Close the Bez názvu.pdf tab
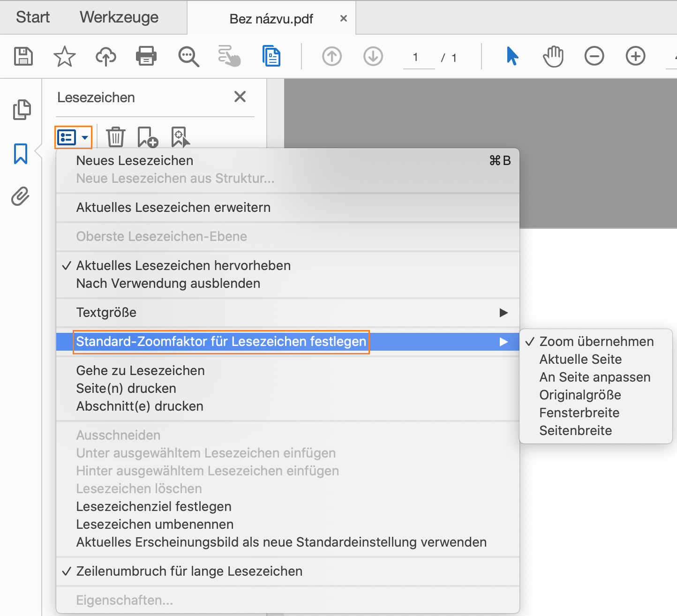 pos(344,18)
